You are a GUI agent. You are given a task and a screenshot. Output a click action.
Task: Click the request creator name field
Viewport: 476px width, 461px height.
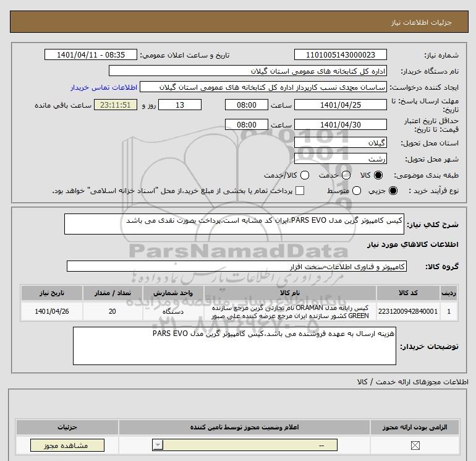click(x=263, y=87)
